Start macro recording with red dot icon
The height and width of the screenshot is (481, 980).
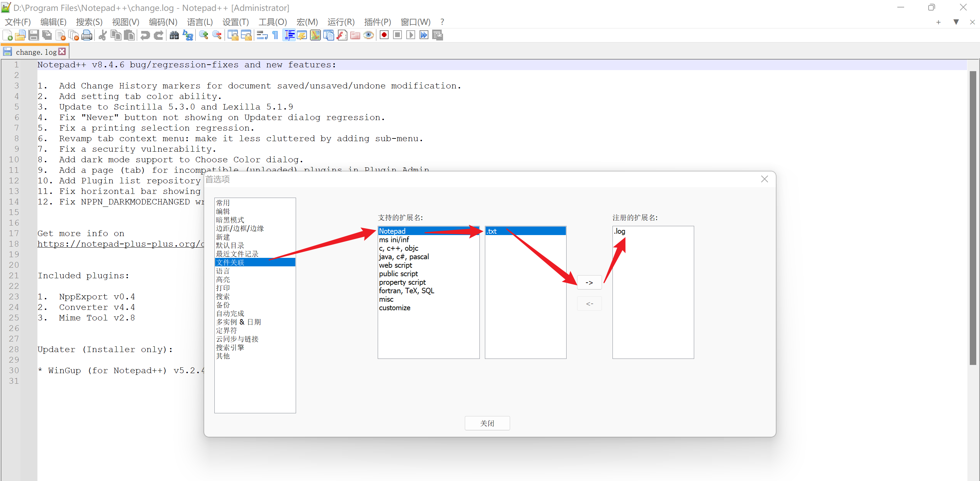[x=384, y=35]
